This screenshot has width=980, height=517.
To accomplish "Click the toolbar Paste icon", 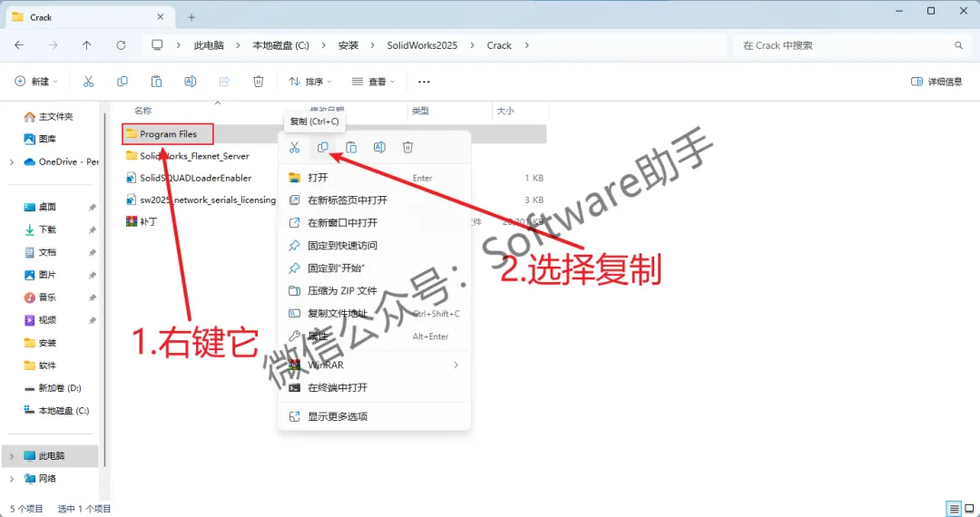I will 156,81.
